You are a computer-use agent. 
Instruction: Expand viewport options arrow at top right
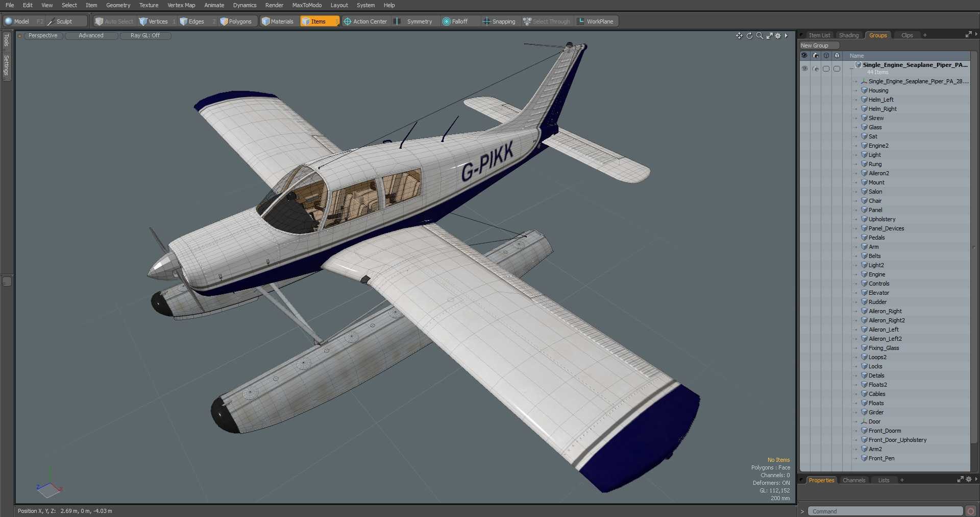coord(787,36)
